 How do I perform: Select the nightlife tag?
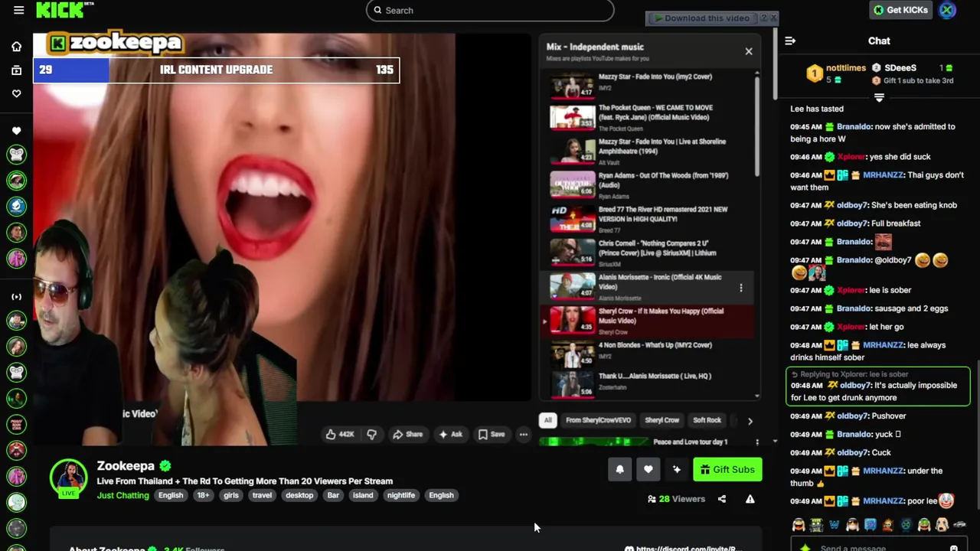(401, 495)
